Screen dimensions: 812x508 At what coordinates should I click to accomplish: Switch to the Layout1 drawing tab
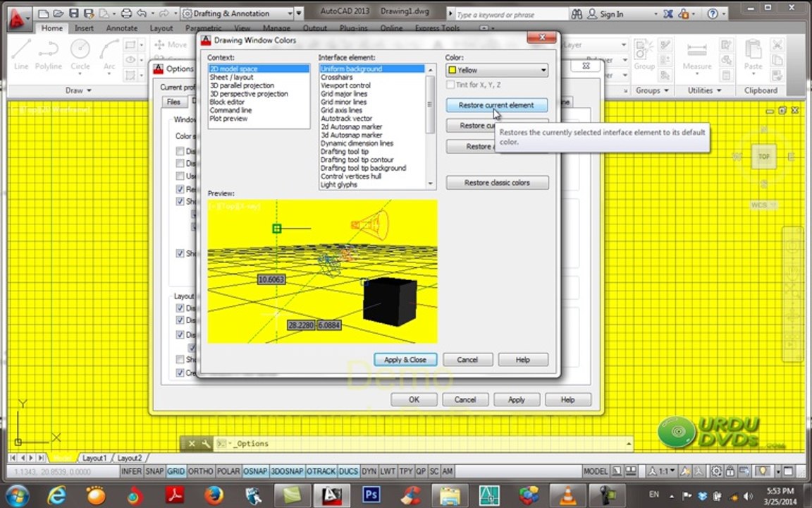click(94, 458)
